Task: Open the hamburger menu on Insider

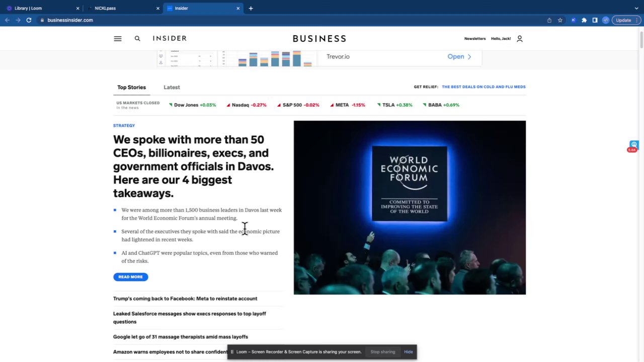Action: [118, 39]
